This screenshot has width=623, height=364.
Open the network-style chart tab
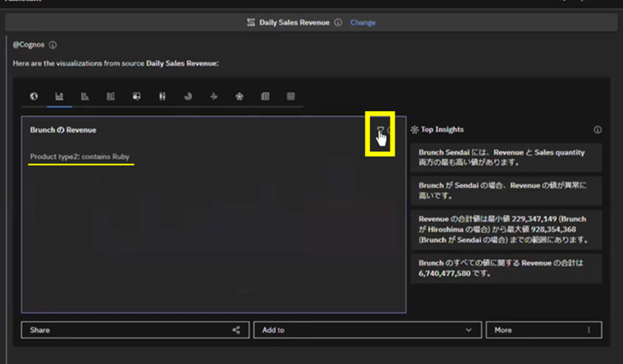[x=213, y=96]
